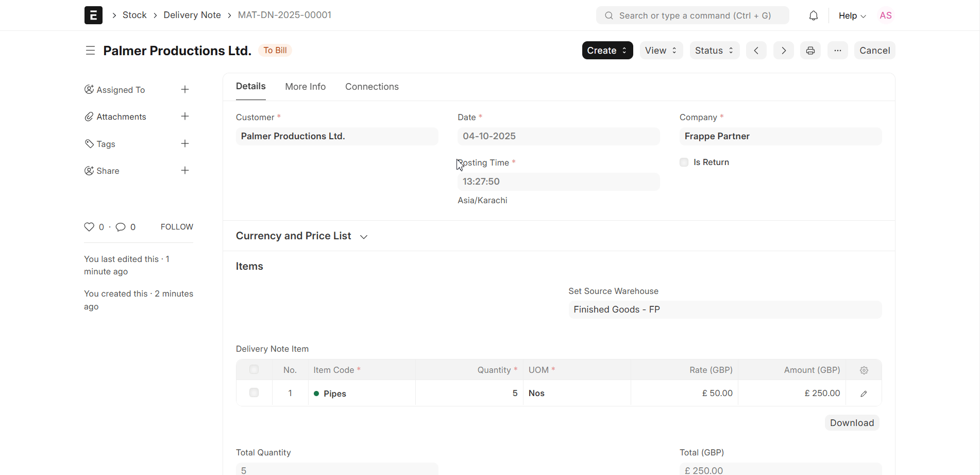The image size is (980, 475).
Task: Open the three-dots more actions menu
Action: tap(838, 51)
